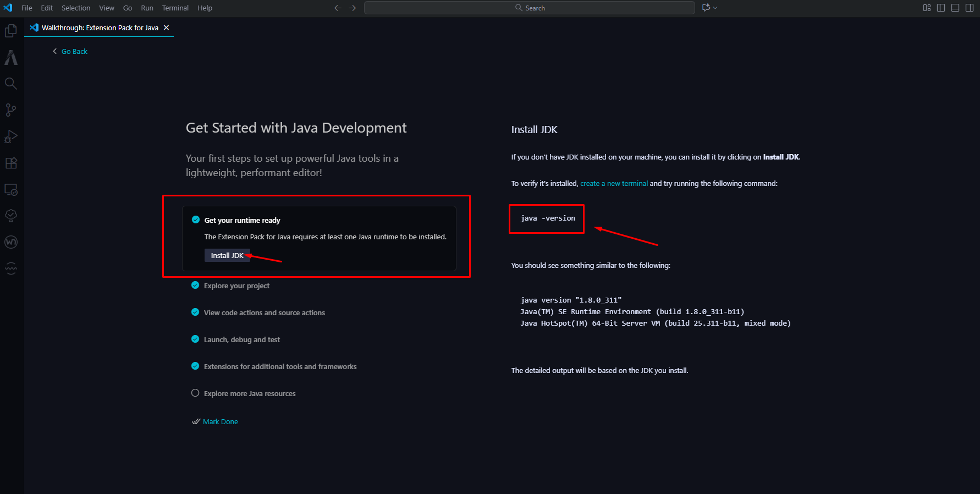Check the circle for Explore more Java resources
980x494 pixels.
[x=195, y=393]
